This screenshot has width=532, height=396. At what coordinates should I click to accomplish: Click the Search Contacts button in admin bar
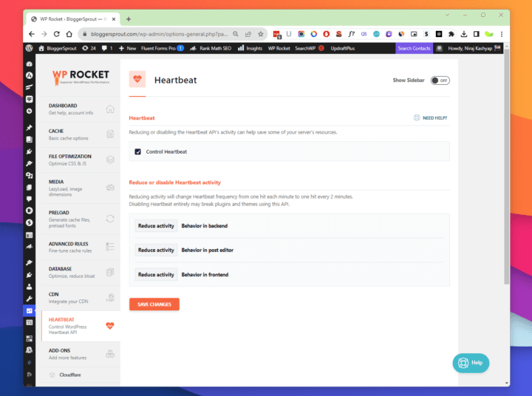[x=414, y=48]
